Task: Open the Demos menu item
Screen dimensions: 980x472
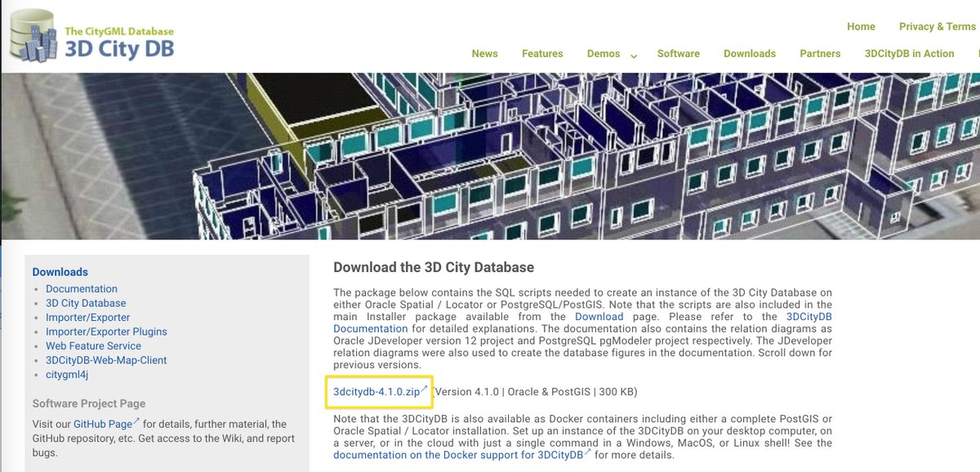Action: pos(604,53)
